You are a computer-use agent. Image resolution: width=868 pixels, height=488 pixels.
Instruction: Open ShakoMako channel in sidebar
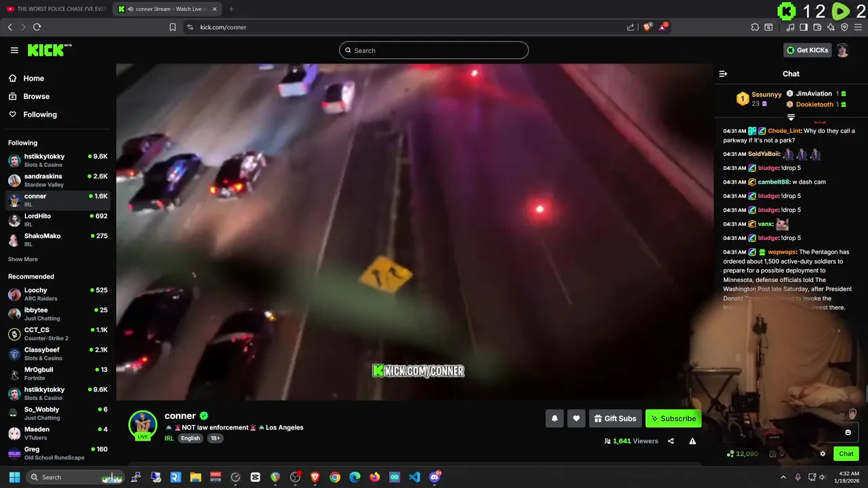click(58, 240)
